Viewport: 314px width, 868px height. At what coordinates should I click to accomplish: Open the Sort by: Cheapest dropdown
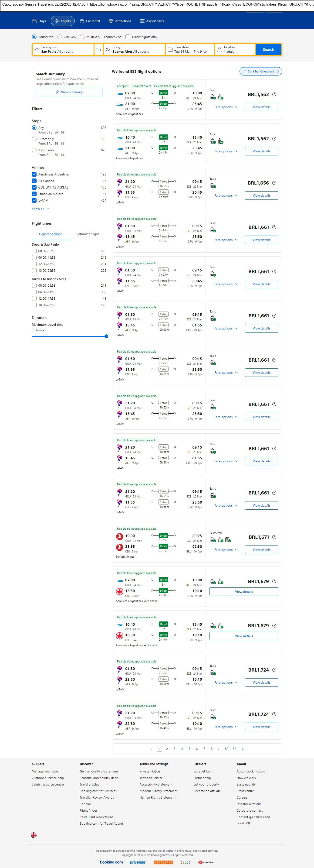[260, 72]
